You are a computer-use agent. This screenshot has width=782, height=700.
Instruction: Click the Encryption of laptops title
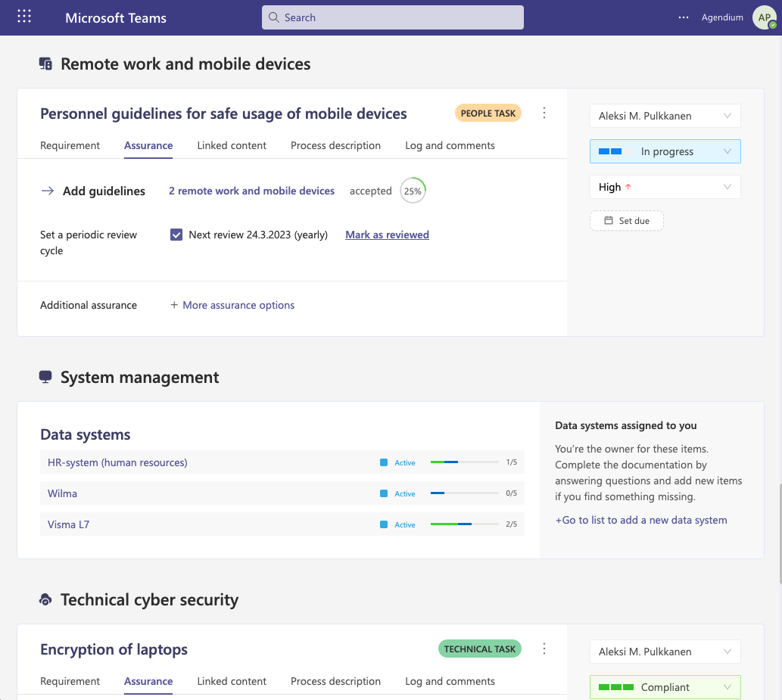pos(114,649)
